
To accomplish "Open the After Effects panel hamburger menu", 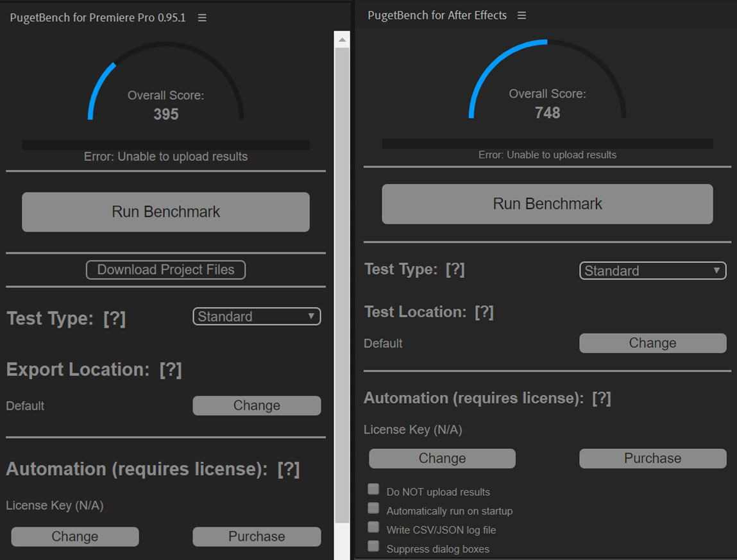I will click(x=521, y=15).
